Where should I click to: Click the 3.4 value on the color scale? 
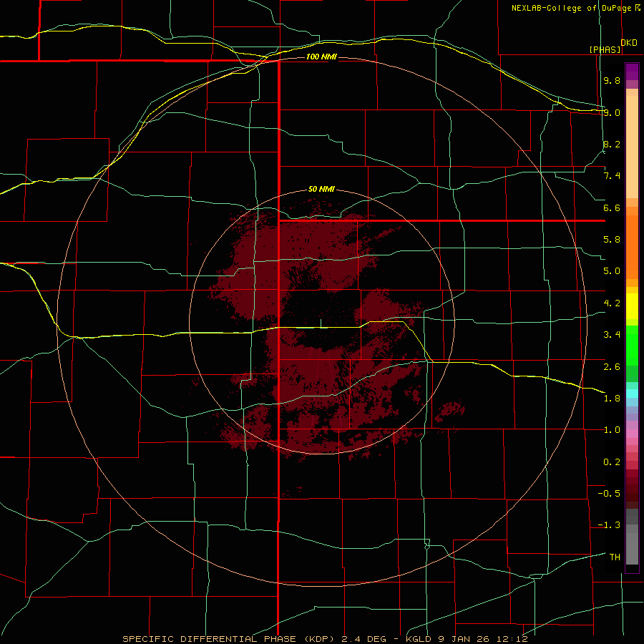612,335
